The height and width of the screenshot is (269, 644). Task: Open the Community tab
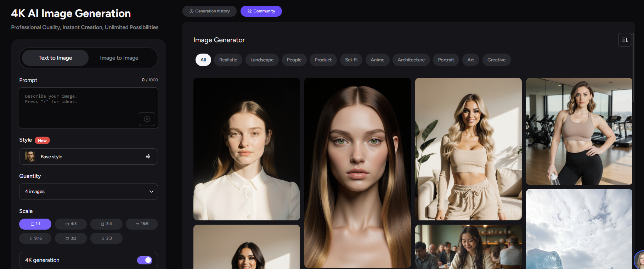(x=261, y=11)
